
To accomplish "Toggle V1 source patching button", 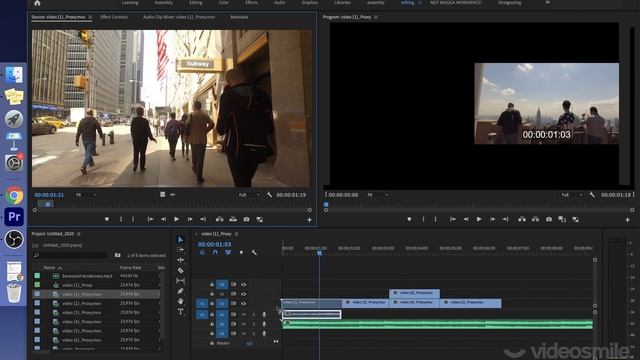I will [202, 303].
